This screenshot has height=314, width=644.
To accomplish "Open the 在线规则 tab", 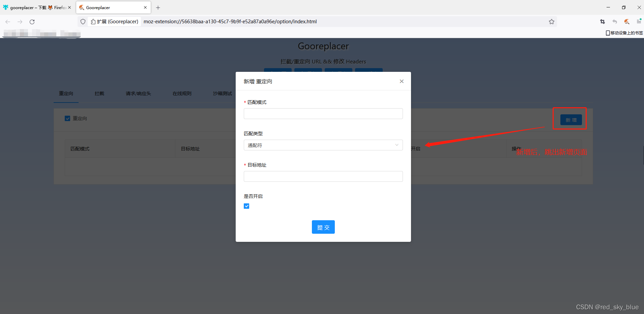I will (182, 93).
